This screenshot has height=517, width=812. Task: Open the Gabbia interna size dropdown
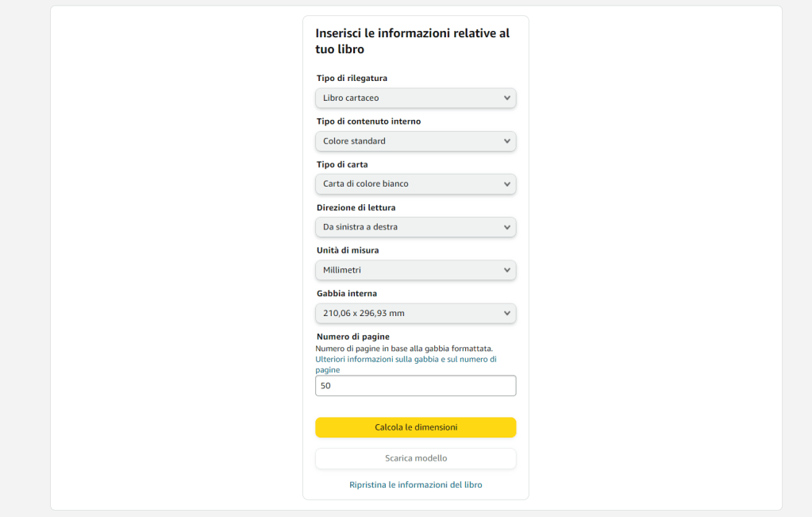coord(414,314)
